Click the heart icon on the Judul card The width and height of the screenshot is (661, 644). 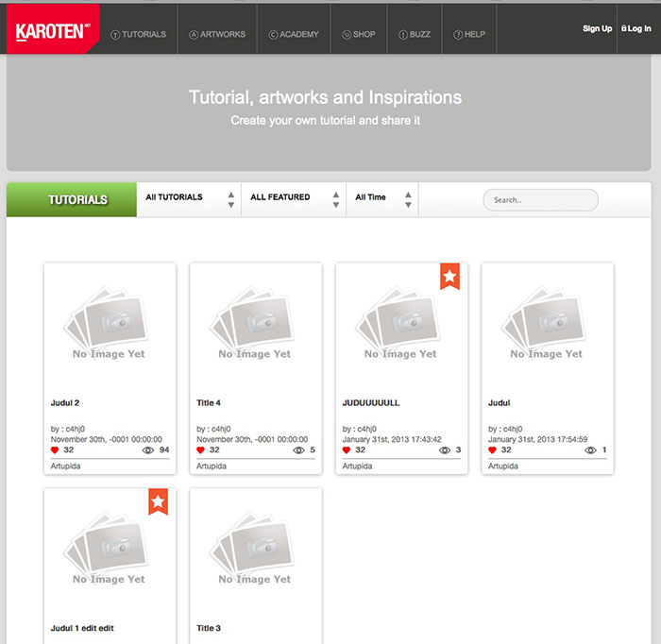pyautogui.click(x=493, y=450)
